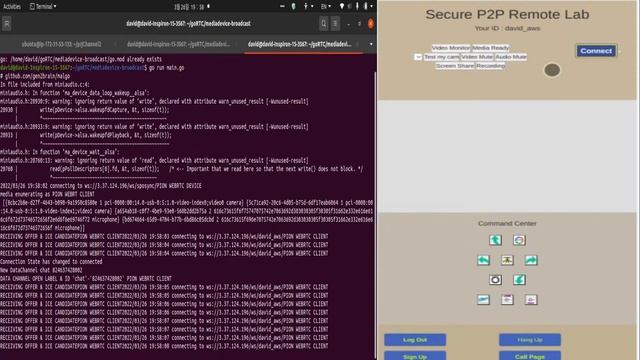The image size is (640, 360).
Task: Click the circular refresh icon in Command Center
Action: tap(519, 240)
